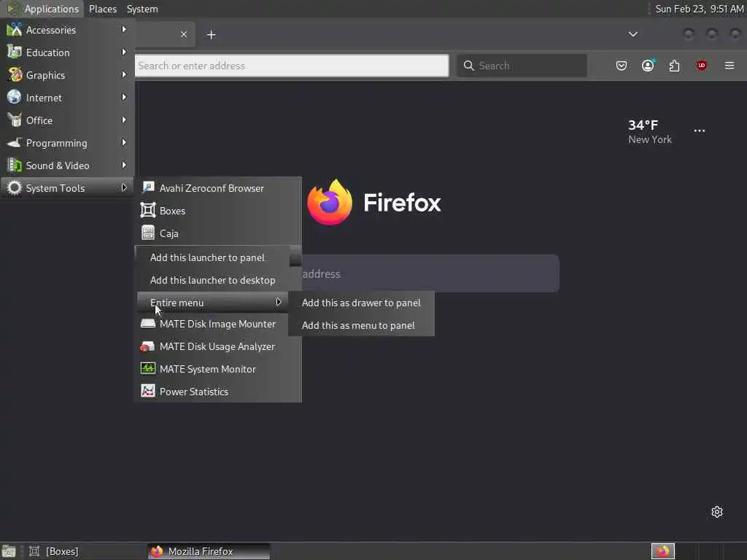Viewport: 747px width, 560px height.
Task: Choose Add this as menu to panel
Action: tap(361, 326)
